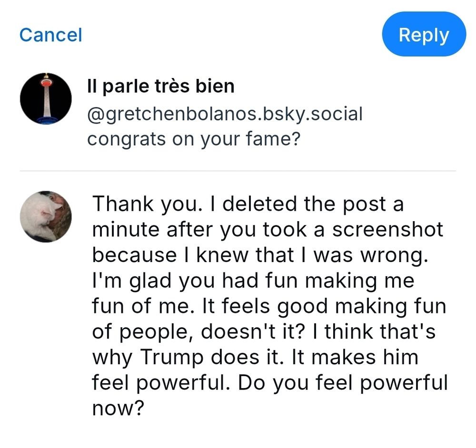Tap your own cat profile avatar
This screenshot has height=448, width=476.
point(46,216)
